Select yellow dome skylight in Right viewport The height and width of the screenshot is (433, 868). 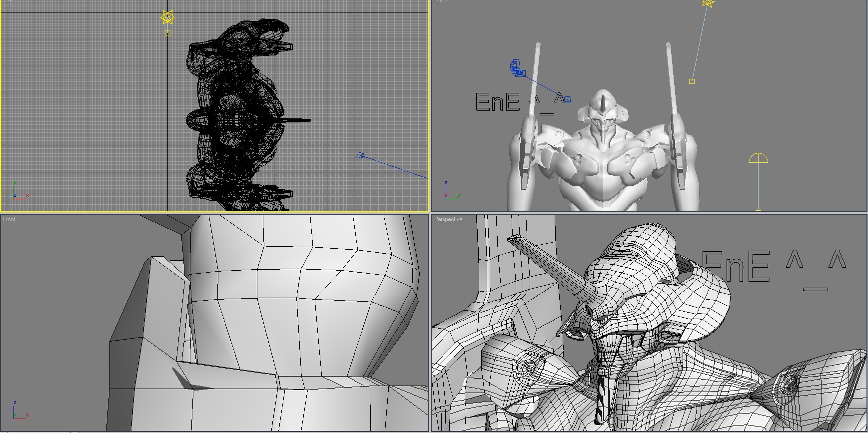758,159
